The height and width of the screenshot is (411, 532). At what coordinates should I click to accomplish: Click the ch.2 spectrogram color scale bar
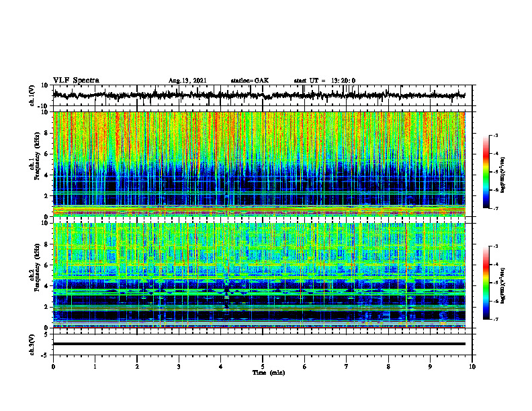tap(486, 283)
